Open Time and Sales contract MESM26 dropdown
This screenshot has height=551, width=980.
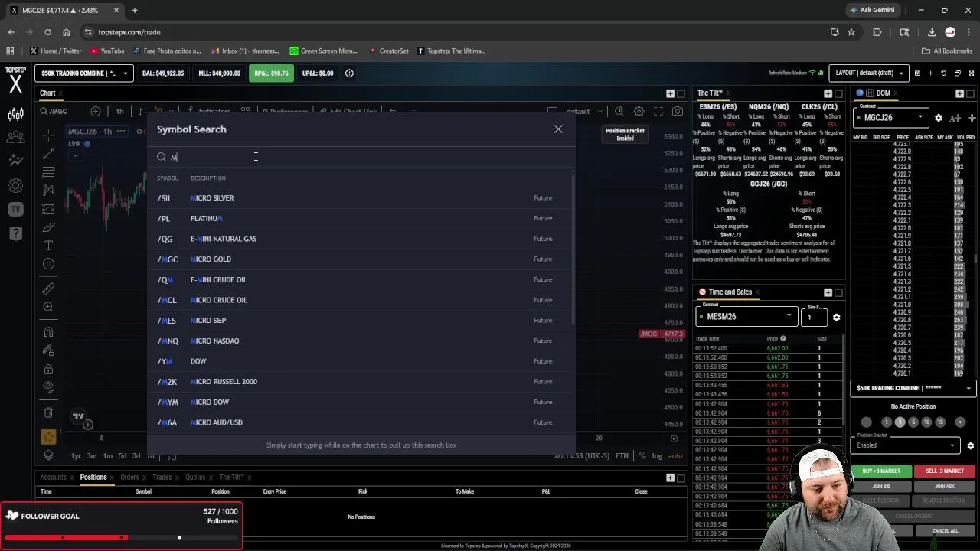coord(746,316)
